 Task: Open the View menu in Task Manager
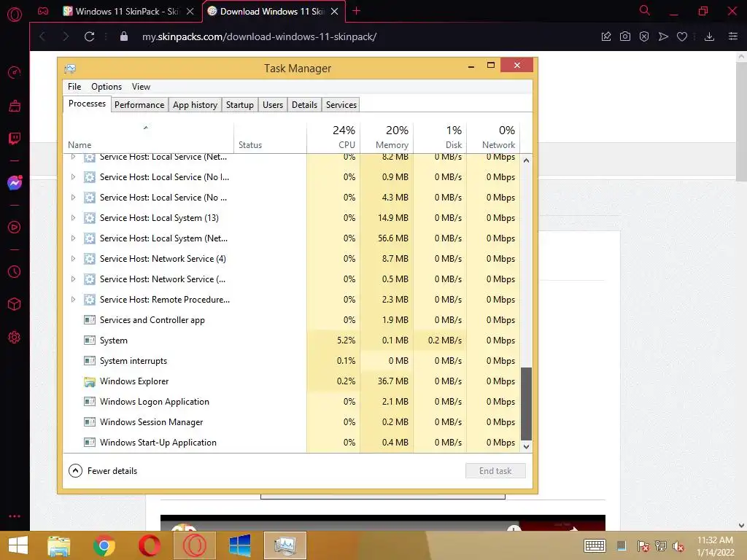[x=141, y=87]
